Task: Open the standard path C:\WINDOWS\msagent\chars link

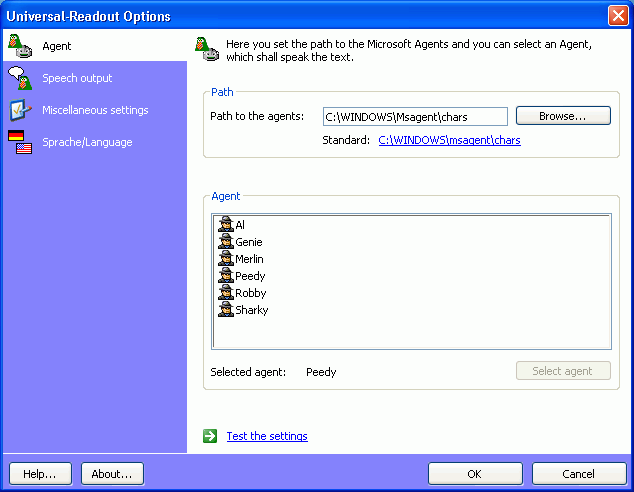Action: tap(449, 141)
